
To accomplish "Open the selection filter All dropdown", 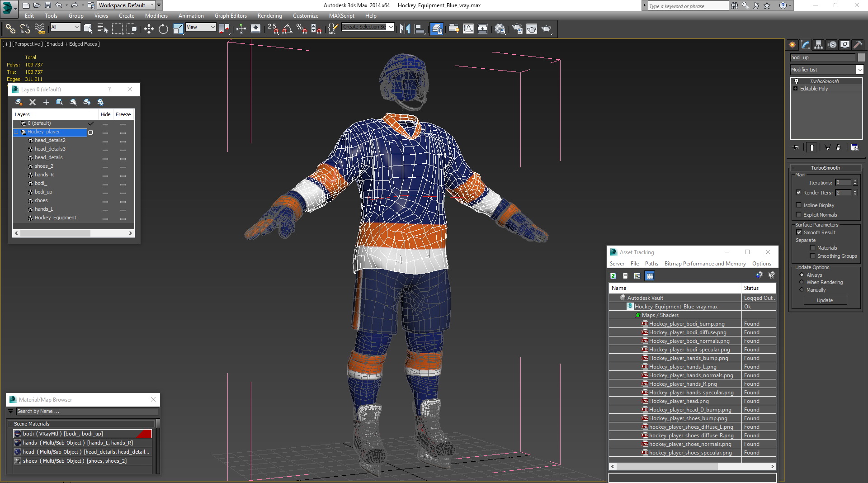I will [65, 27].
